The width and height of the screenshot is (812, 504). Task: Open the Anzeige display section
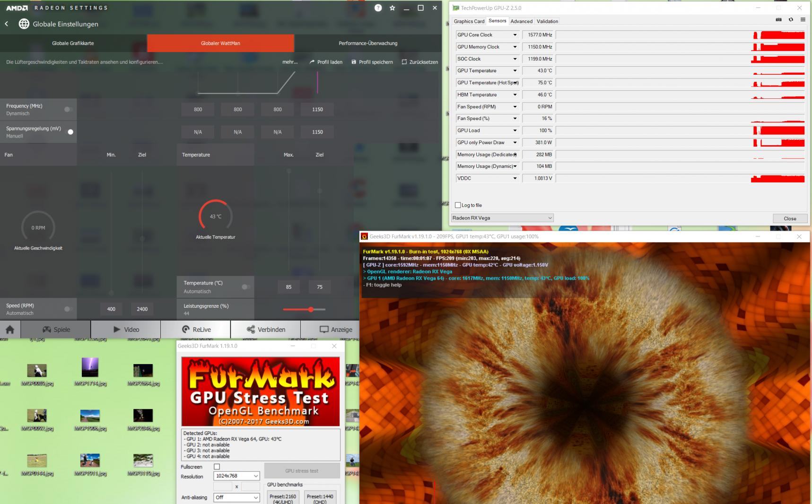[335, 330]
